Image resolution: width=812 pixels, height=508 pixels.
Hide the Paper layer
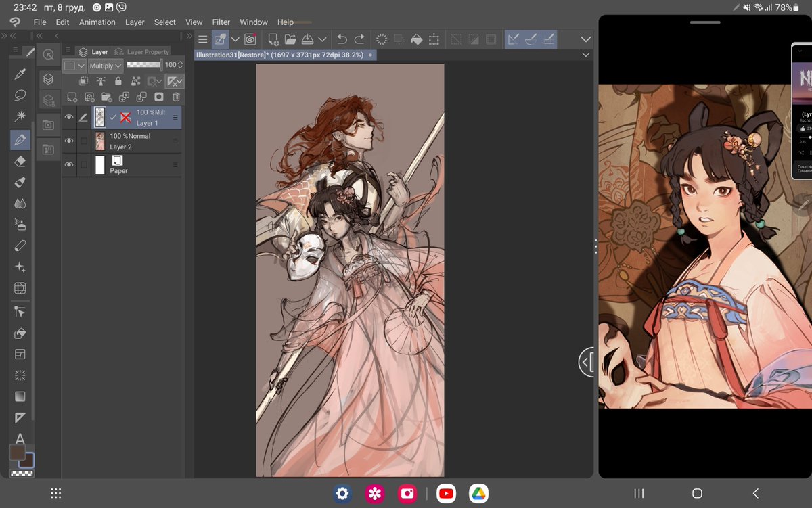pyautogui.click(x=69, y=165)
